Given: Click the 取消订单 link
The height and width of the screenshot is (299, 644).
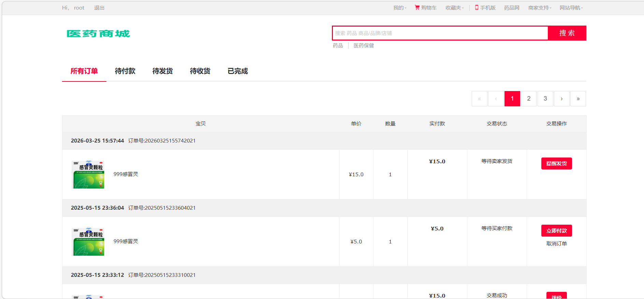Looking at the screenshot, I should pos(557,244).
